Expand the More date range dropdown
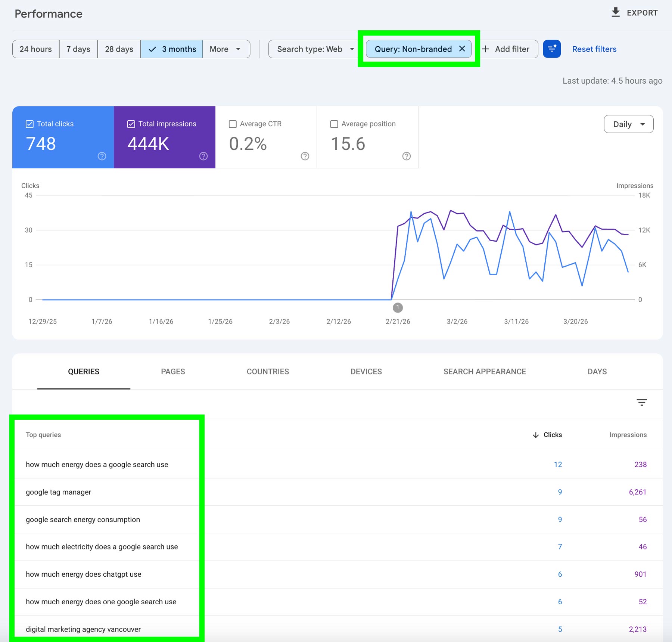The height and width of the screenshot is (642, 672). [x=225, y=49]
